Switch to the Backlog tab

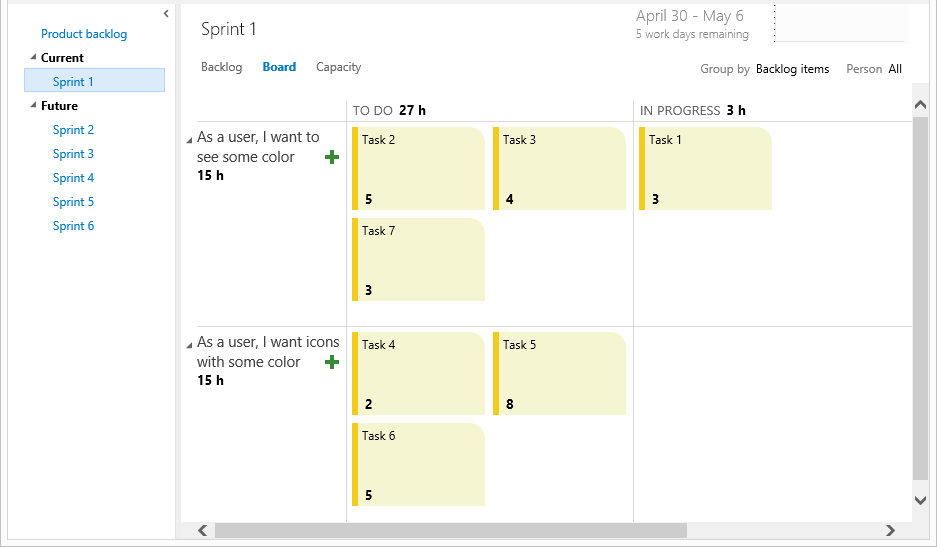(222, 67)
